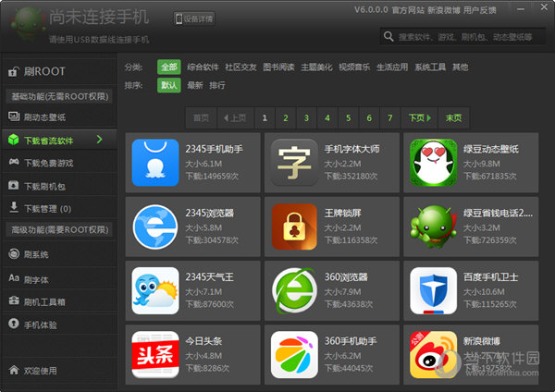
Task: Go to page 5
Action: pyautogui.click(x=349, y=117)
